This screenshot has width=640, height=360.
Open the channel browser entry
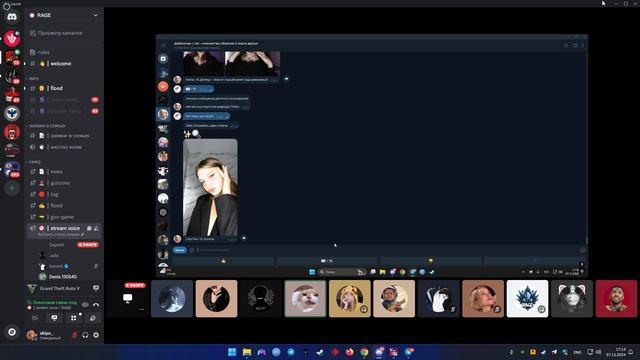[x=64, y=33]
